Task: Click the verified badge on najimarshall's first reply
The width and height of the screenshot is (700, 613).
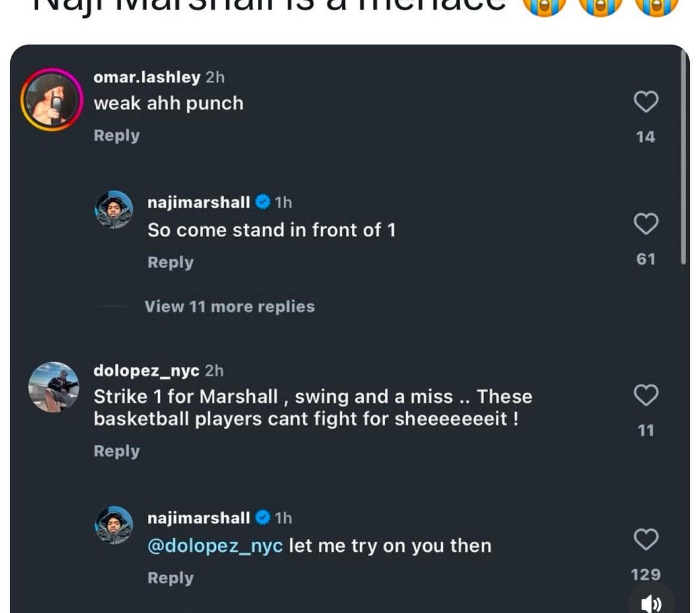Action: (x=263, y=202)
